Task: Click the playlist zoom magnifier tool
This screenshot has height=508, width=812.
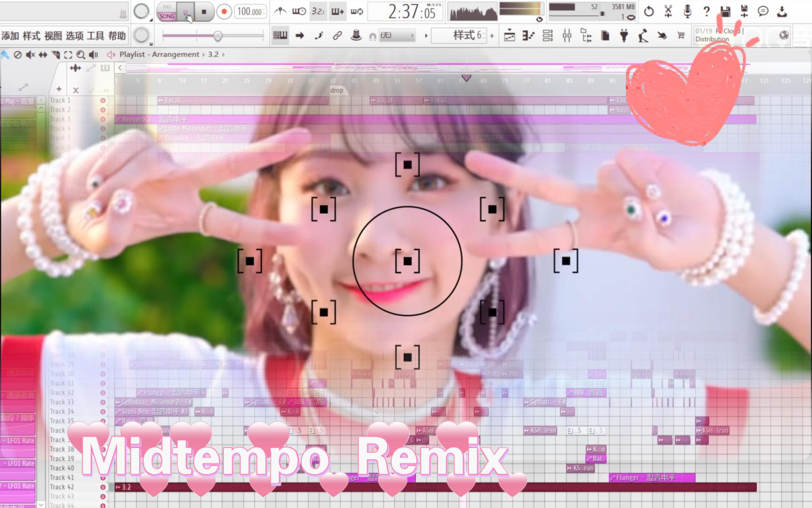Action: [x=80, y=55]
